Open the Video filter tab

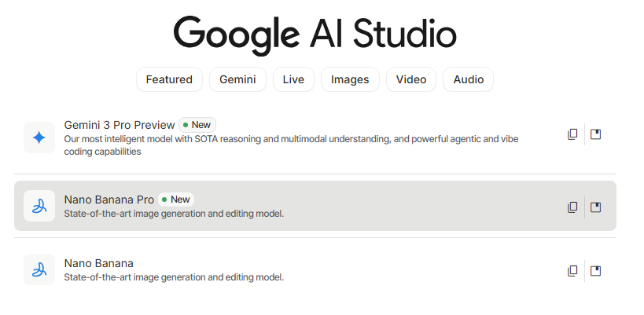pyautogui.click(x=411, y=79)
